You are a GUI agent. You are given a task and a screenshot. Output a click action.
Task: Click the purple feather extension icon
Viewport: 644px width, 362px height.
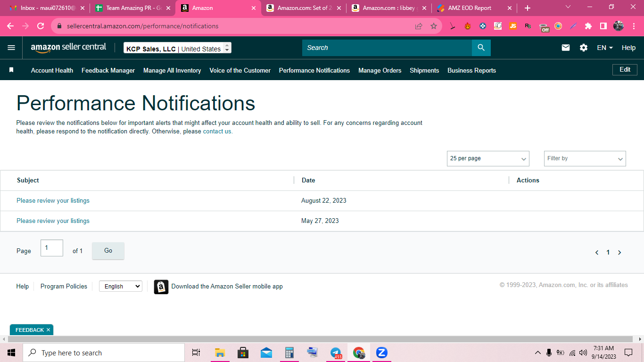[573, 26]
